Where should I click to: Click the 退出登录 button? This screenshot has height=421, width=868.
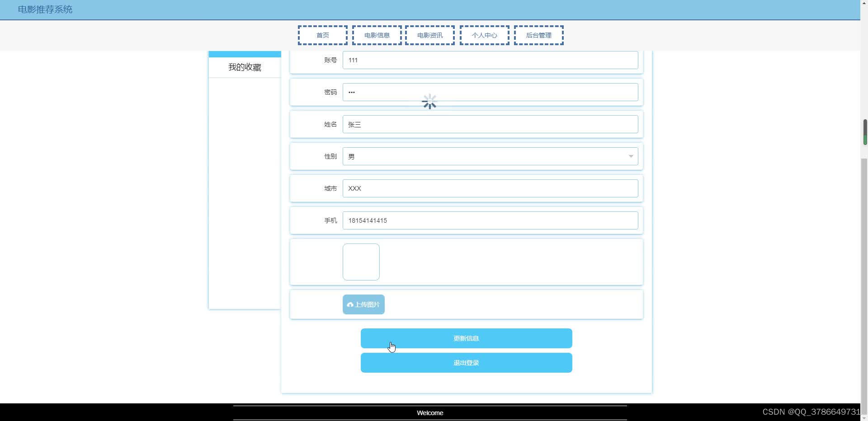pyautogui.click(x=466, y=363)
